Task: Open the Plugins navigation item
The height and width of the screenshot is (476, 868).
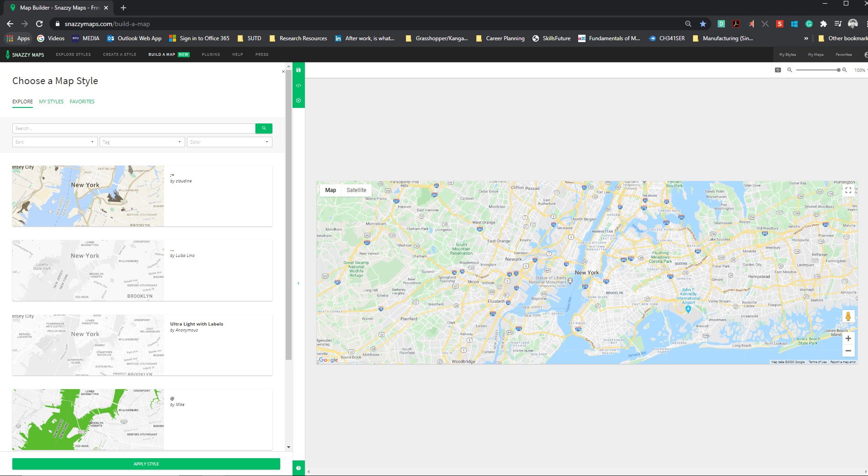Action: pos(211,54)
